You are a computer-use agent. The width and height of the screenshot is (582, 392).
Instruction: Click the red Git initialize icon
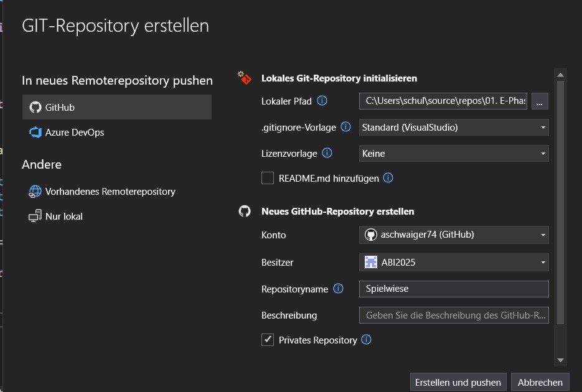click(245, 78)
